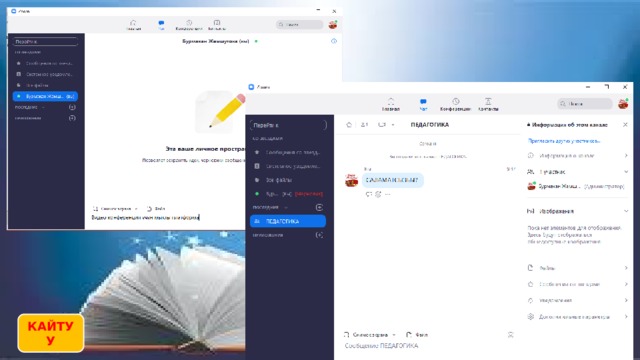Open the dropdown arrow beside video icon in header
The height and width of the screenshot is (360, 640).
pos(393,125)
